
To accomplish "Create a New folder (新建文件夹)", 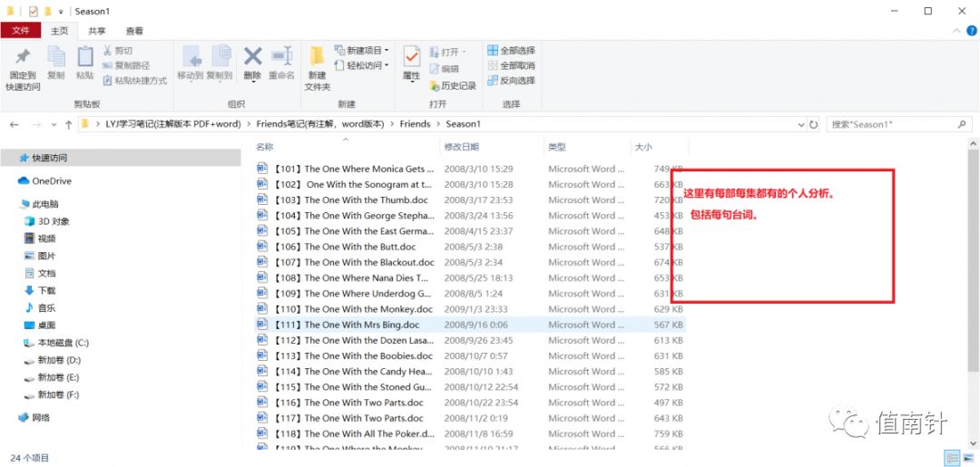I will point(317,69).
